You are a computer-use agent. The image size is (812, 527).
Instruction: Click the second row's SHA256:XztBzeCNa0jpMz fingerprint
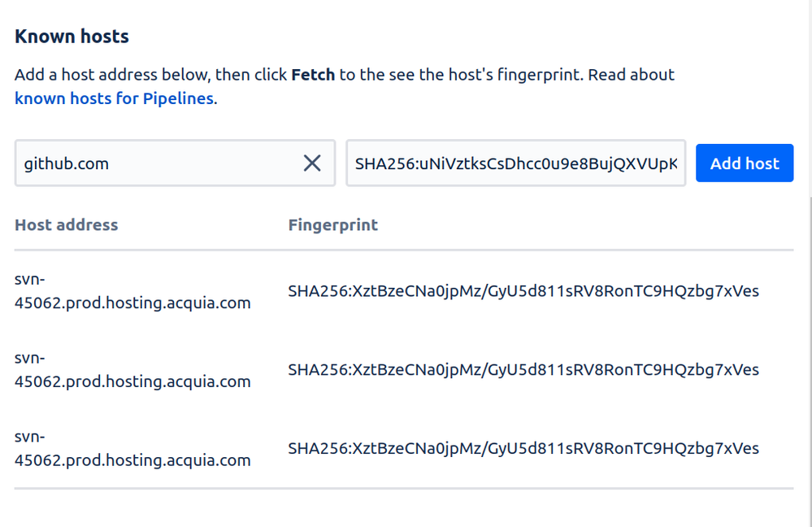tap(523, 370)
